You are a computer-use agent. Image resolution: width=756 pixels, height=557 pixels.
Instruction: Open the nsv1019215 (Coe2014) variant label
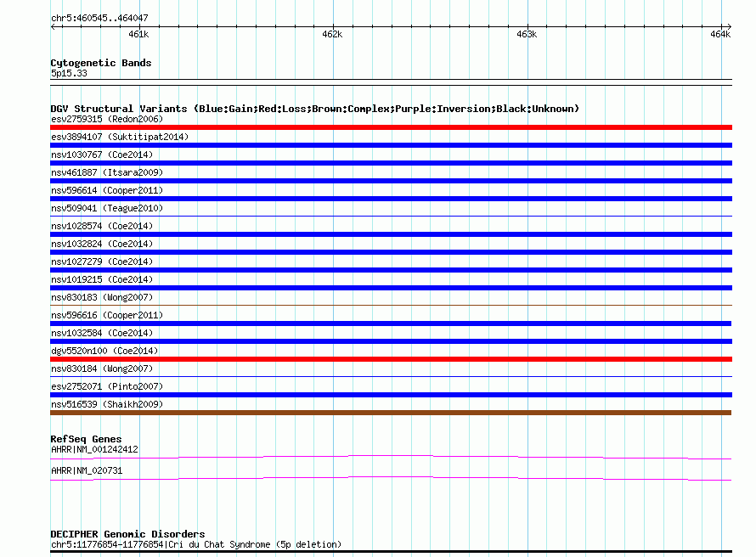point(102,279)
